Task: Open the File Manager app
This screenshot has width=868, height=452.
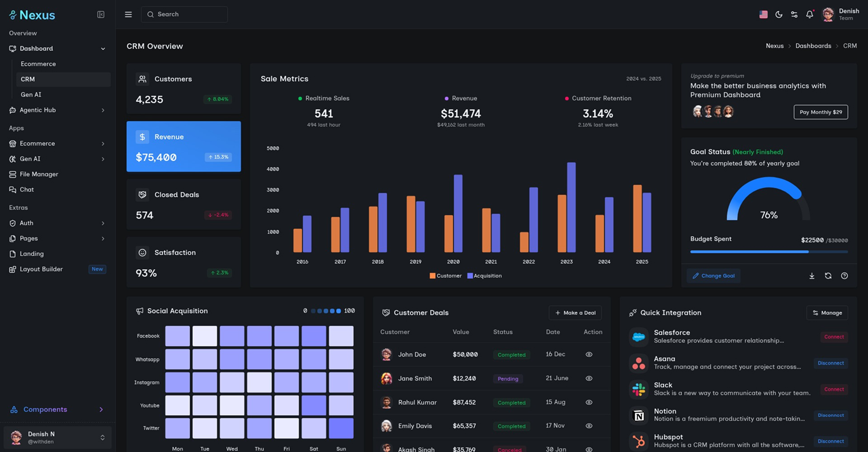Action: pos(39,174)
